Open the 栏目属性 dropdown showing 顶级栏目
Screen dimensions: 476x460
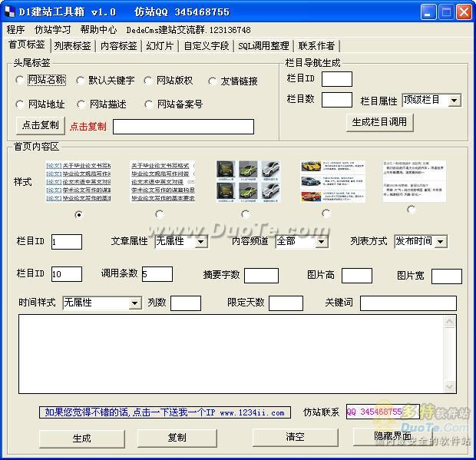431,100
